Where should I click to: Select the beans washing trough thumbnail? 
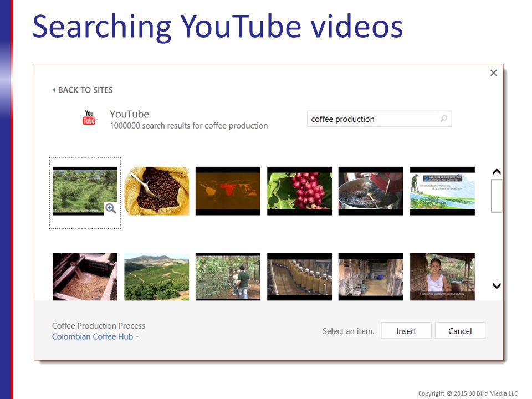click(x=85, y=277)
